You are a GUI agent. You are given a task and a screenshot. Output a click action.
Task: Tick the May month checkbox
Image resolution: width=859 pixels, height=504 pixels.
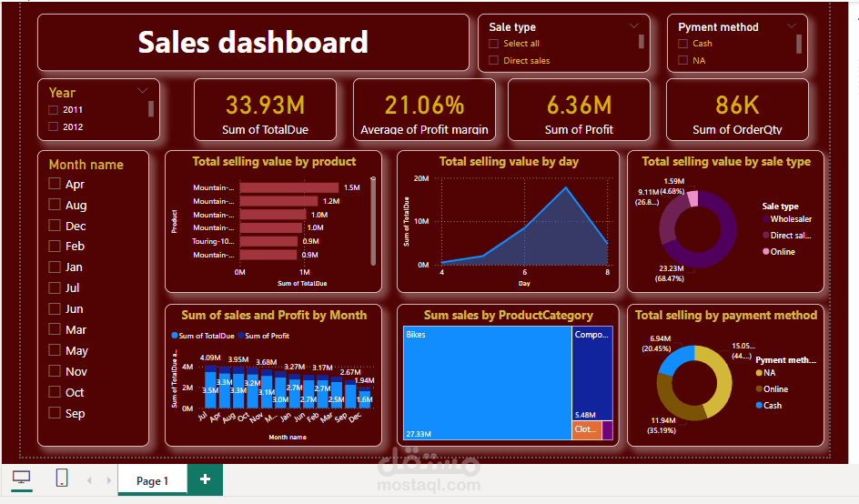55,350
